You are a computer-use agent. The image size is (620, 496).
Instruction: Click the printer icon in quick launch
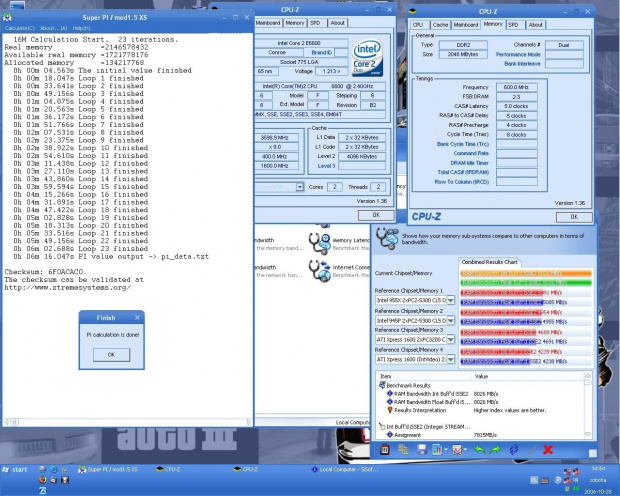click(53, 480)
